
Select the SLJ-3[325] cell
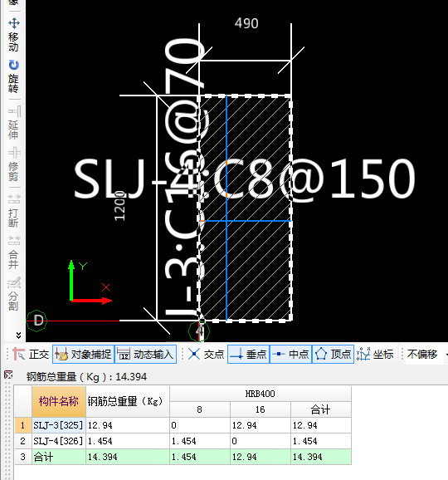[x=59, y=425]
